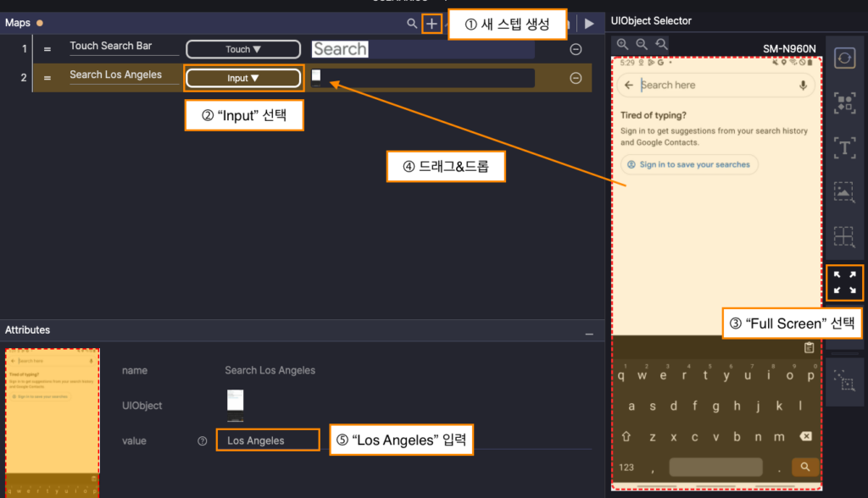Zoom in on the device screen
This screenshot has width=868, height=498.
pos(622,44)
